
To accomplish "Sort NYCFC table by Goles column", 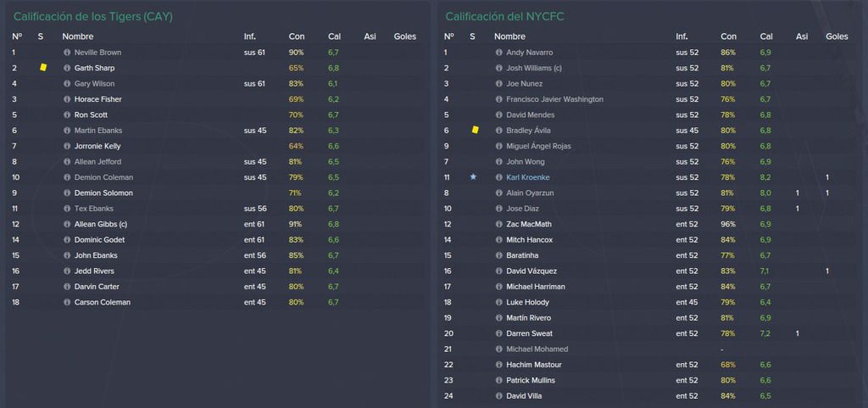I will click(837, 36).
